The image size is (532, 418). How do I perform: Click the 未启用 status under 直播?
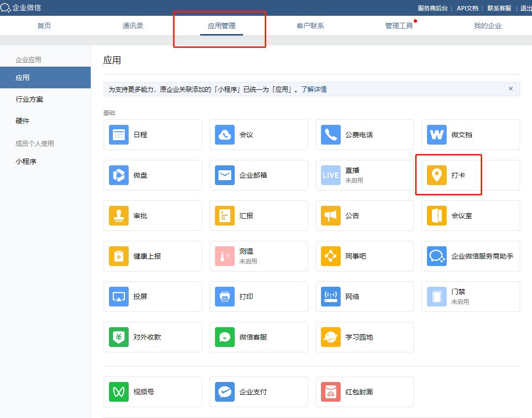354,180
